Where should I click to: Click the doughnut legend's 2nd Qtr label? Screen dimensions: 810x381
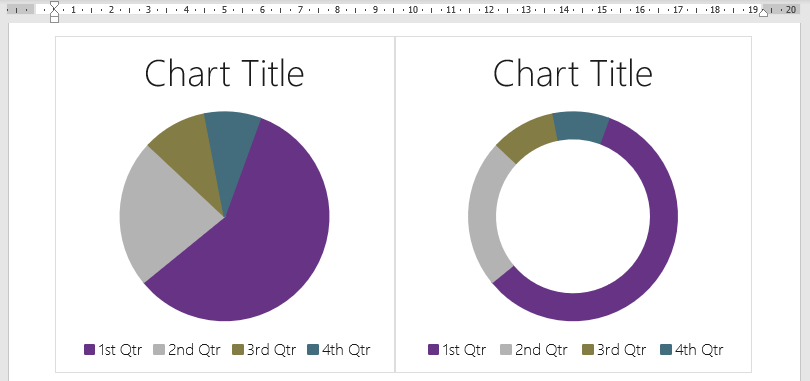coord(541,350)
